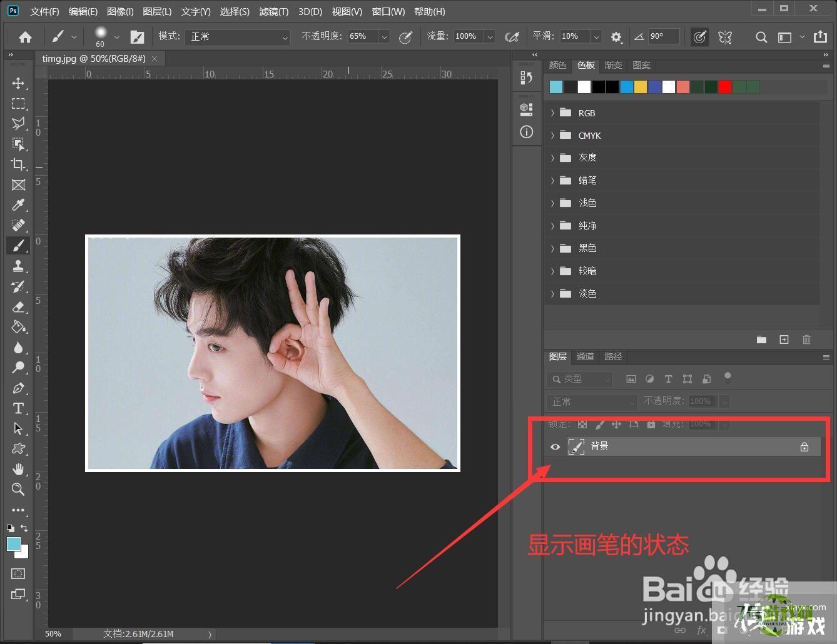The height and width of the screenshot is (644, 837).
Task: Toggle Quick Mask mode
Action: click(18, 573)
